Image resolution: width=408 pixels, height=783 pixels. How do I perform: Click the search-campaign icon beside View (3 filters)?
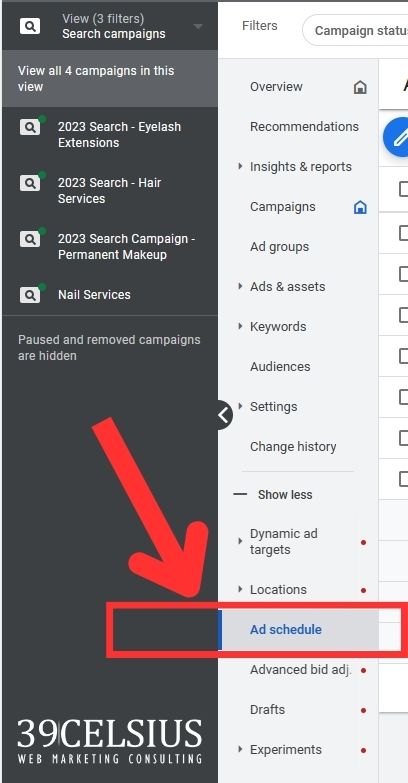click(29, 26)
